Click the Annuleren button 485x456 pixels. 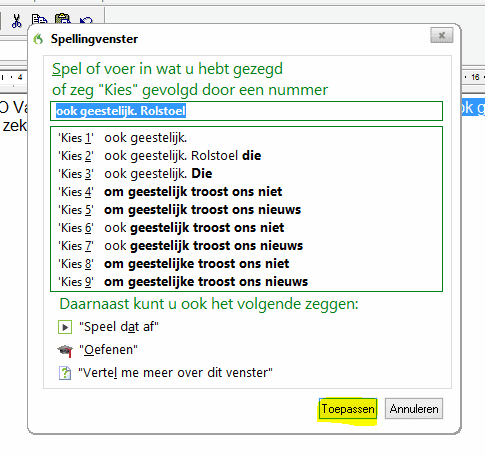414,409
